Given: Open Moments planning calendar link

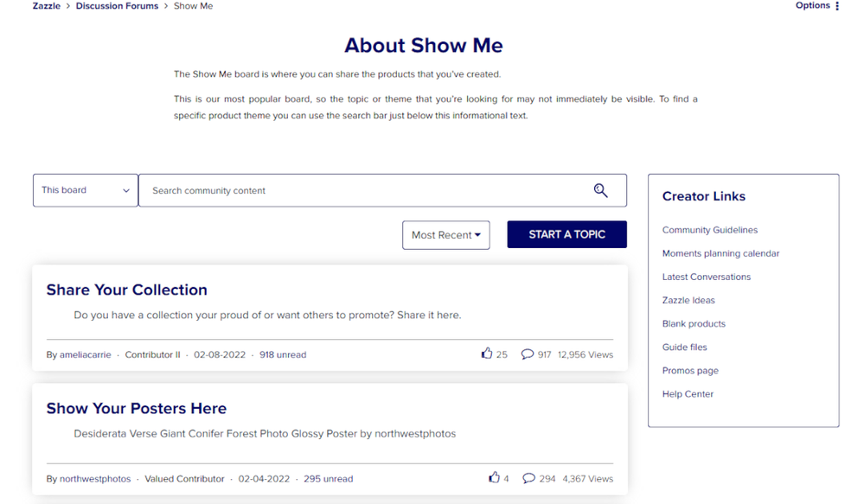Looking at the screenshot, I should 720,253.
